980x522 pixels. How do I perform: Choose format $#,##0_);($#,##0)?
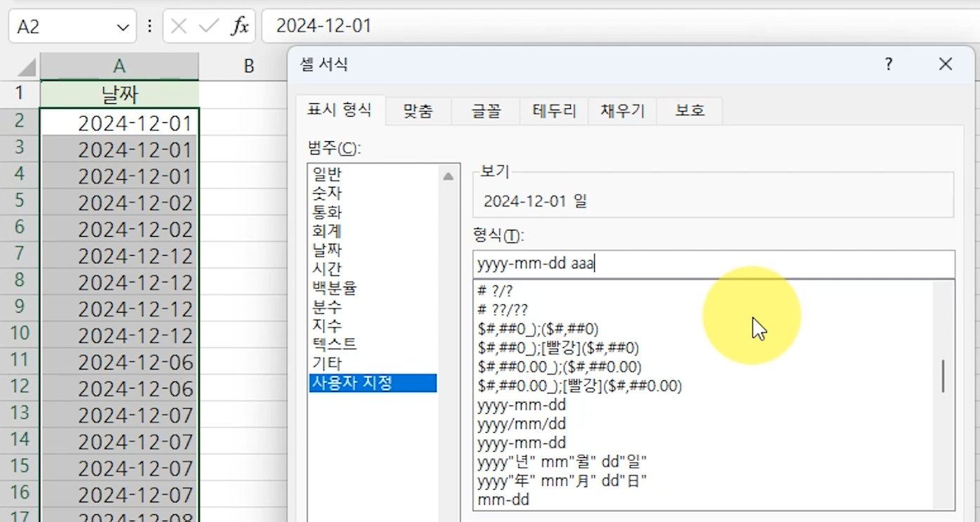click(x=704, y=328)
